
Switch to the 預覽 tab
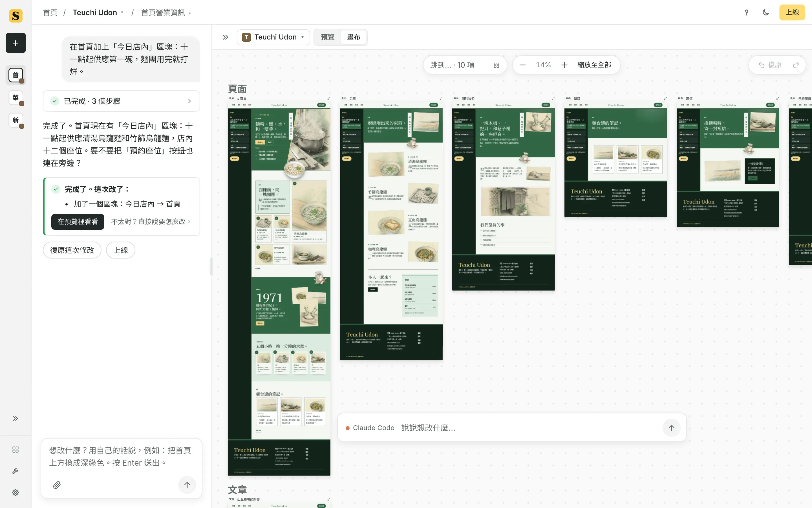pyautogui.click(x=328, y=37)
